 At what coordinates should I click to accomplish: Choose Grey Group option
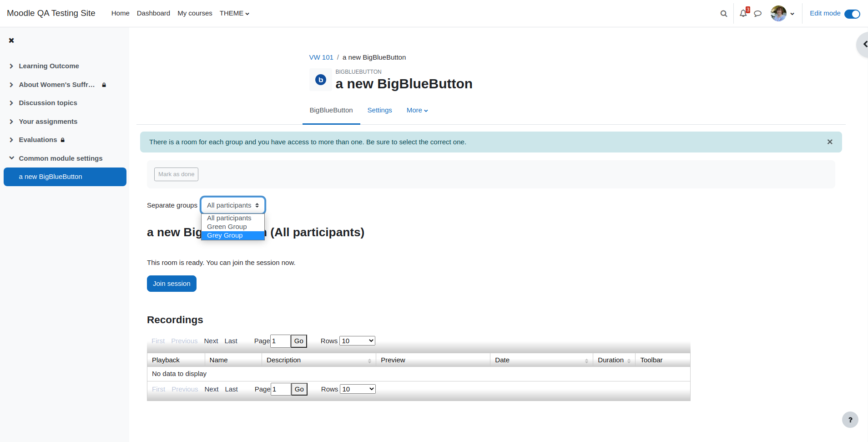pos(233,235)
